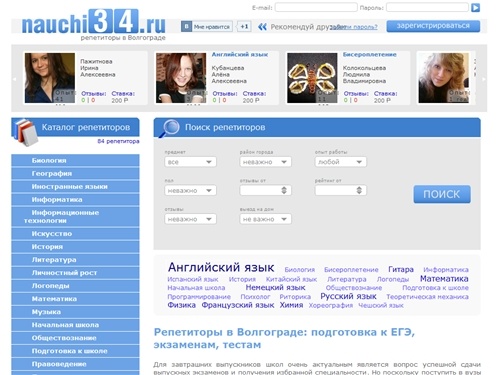Screen dimensions: 500x375
Task: Select Биология in the catalog menu
Action: coord(75,160)
